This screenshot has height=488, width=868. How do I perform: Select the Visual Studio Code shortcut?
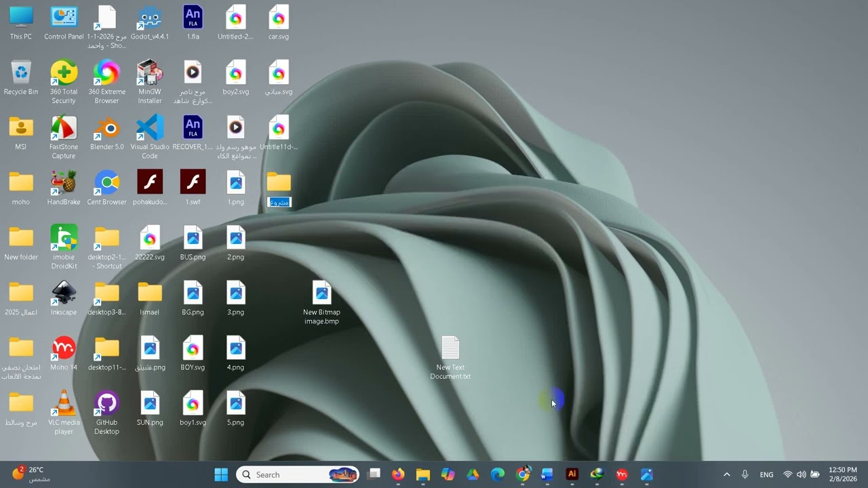(150, 128)
